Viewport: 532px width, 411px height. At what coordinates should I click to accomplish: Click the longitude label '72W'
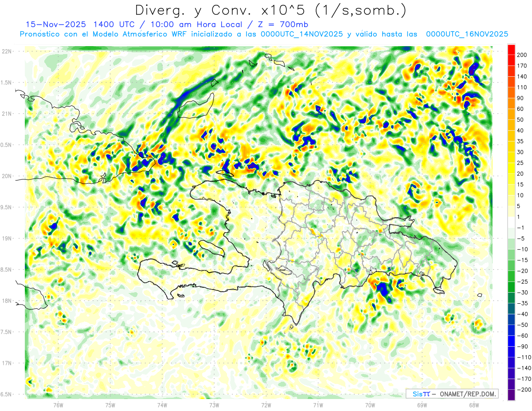pos(266,405)
